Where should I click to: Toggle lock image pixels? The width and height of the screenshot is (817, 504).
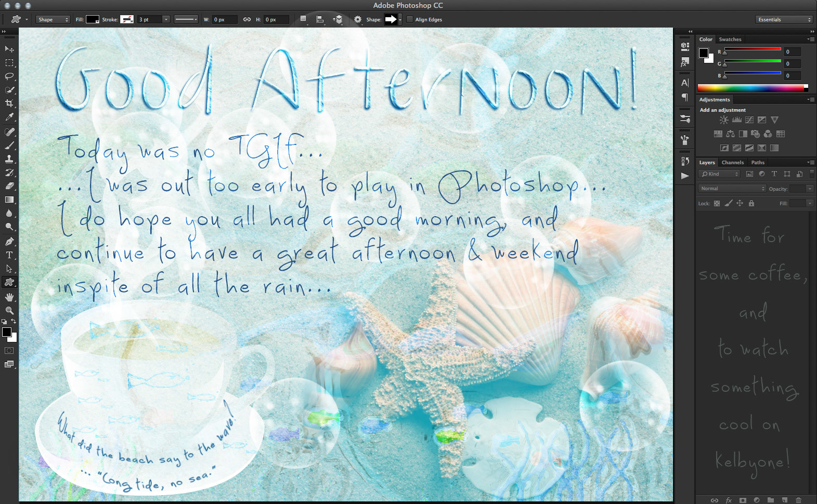pos(729,203)
